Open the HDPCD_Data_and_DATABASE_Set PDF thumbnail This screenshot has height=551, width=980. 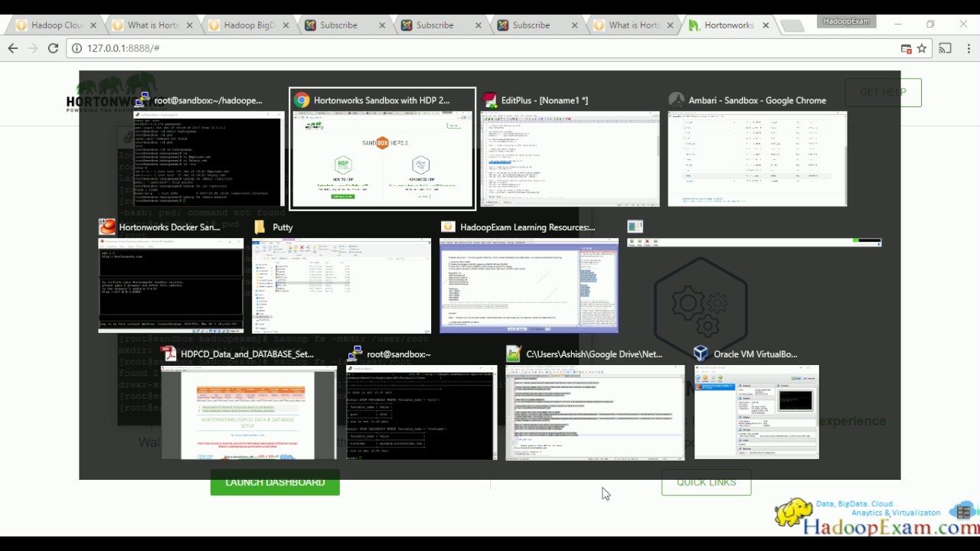(249, 412)
